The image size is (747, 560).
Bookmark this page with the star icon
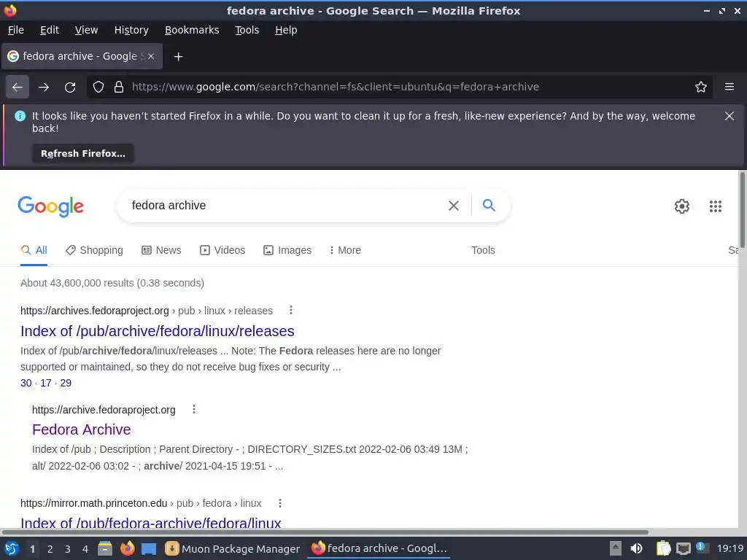(701, 87)
